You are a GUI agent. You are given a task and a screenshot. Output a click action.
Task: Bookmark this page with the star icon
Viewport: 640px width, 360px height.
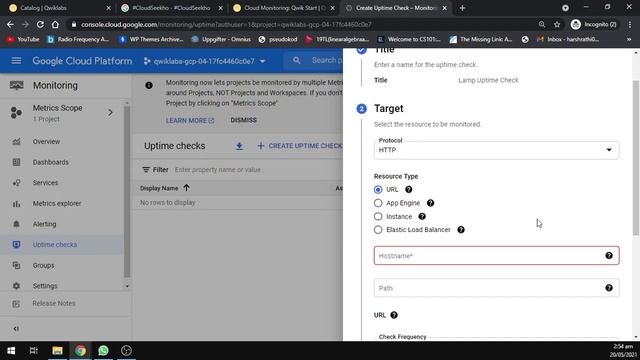[x=557, y=24]
